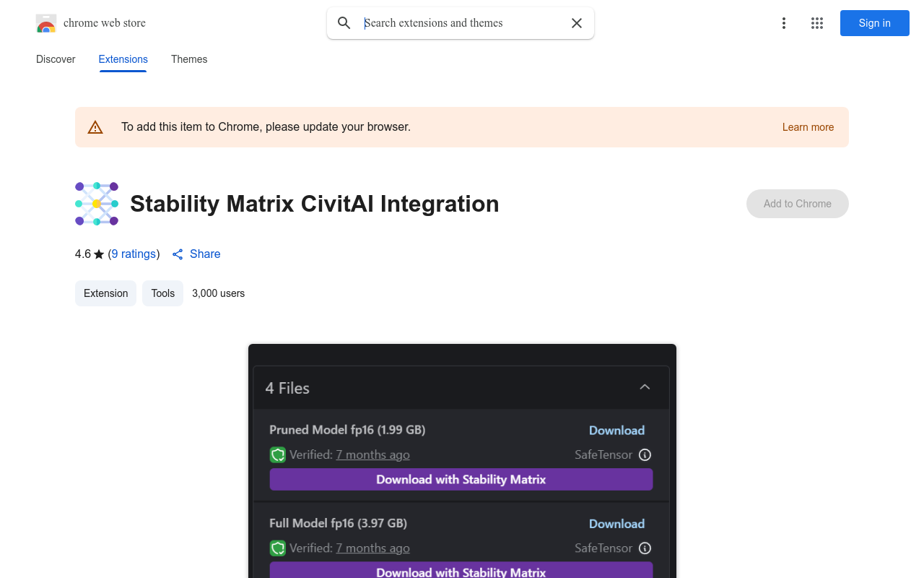Click the Tools category chip

(162, 293)
